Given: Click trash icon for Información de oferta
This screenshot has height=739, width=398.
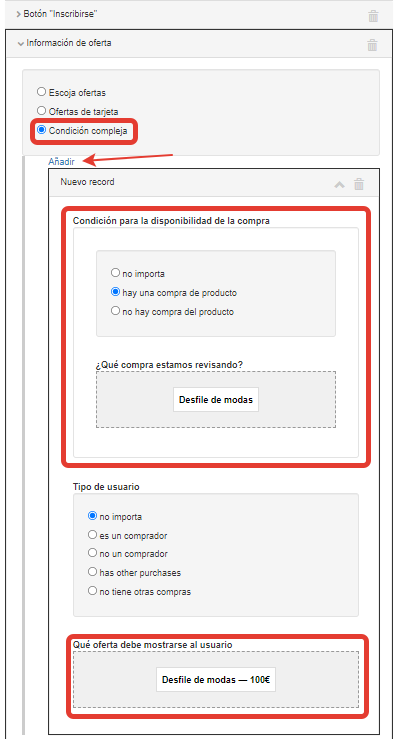Looking at the screenshot, I should click(372, 45).
